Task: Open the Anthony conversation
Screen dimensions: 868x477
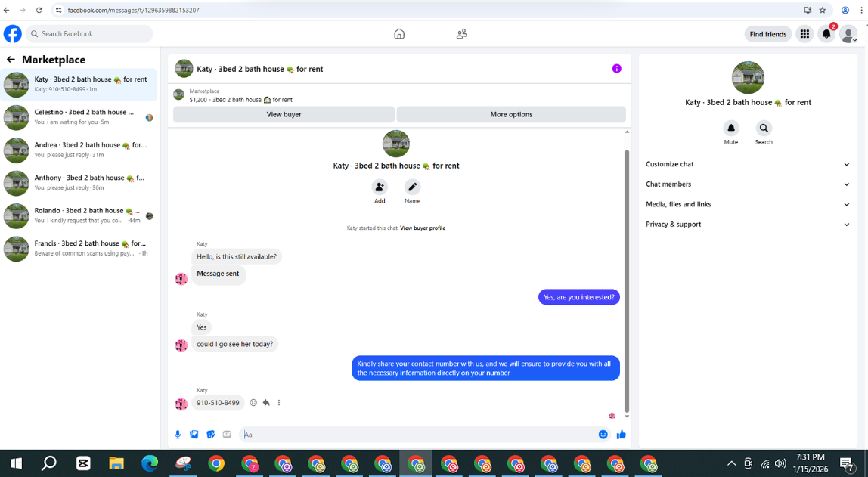Action: click(x=79, y=183)
